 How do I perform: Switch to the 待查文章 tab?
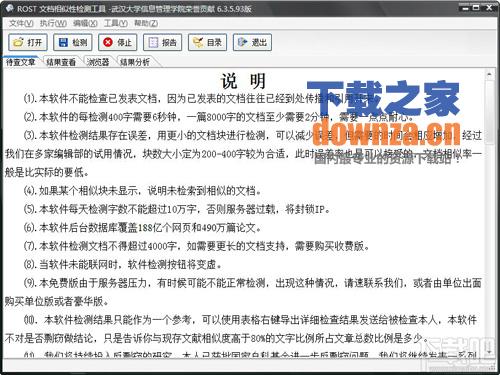(x=21, y=62)
